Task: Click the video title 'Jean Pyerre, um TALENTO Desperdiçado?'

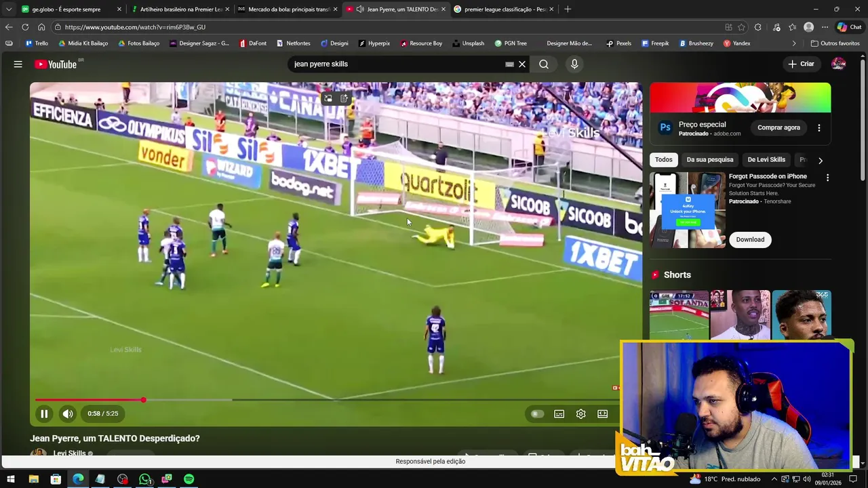Action: click(115, 439)
